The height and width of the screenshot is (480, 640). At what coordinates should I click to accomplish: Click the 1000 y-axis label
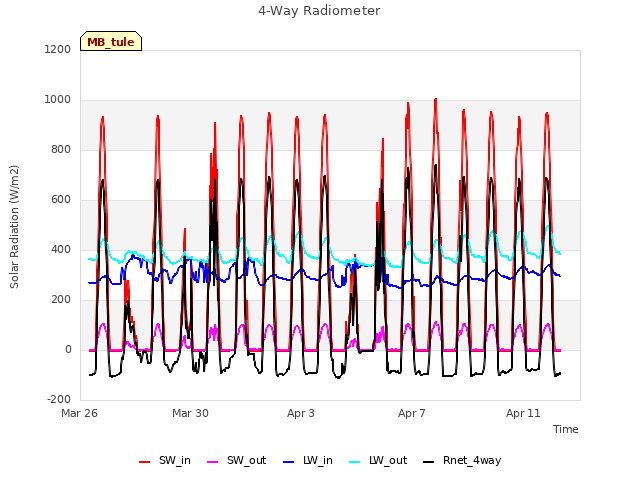point(58,100)
